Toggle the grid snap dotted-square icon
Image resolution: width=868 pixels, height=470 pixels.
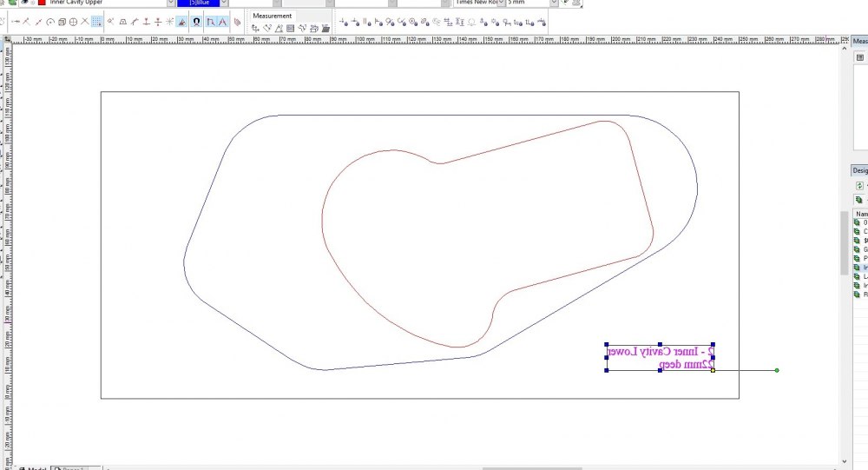[x=96, y=22]
